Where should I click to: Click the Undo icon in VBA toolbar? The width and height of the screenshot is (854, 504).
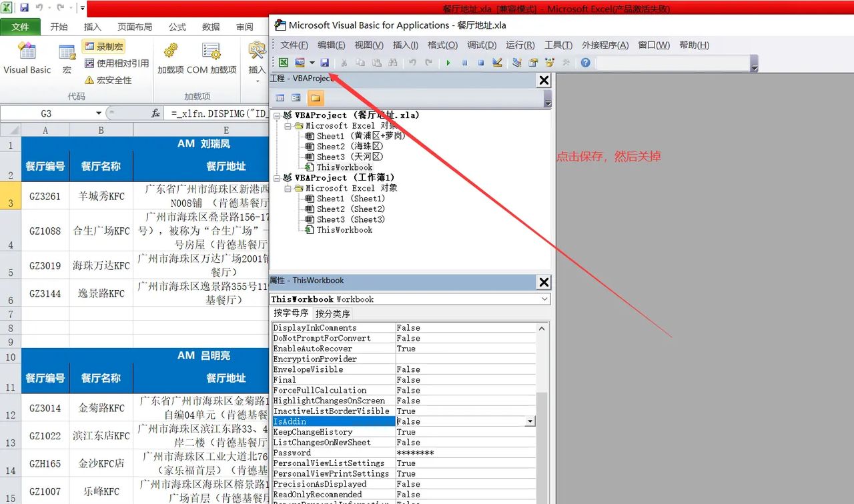tap(412, 63)
